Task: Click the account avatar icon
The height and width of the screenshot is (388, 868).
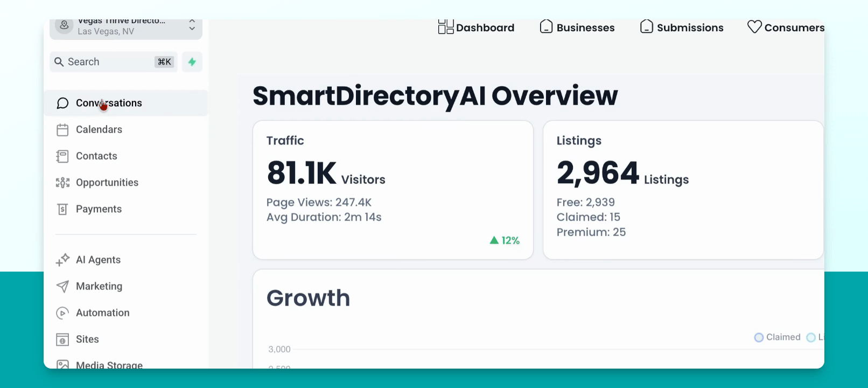Action: pyautogui.click(x=64, y=25)
